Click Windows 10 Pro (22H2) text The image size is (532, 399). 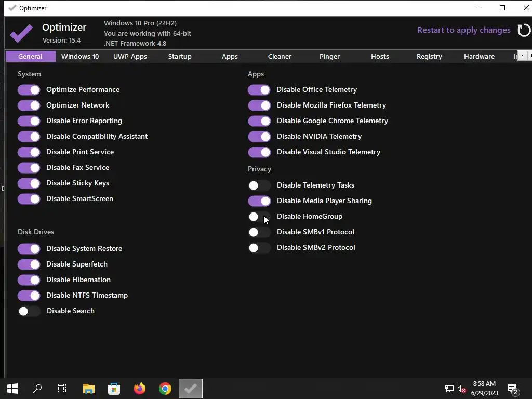click(x=140, y=23)
